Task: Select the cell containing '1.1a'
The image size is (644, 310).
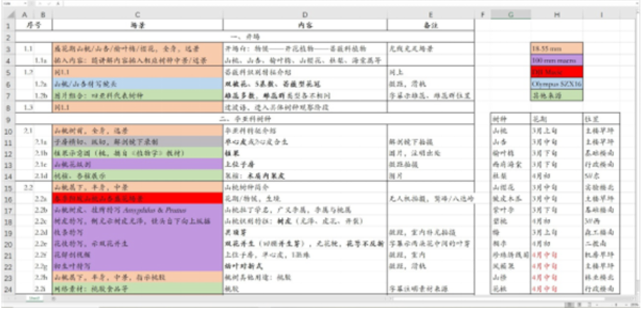Action: click(43, 60)
